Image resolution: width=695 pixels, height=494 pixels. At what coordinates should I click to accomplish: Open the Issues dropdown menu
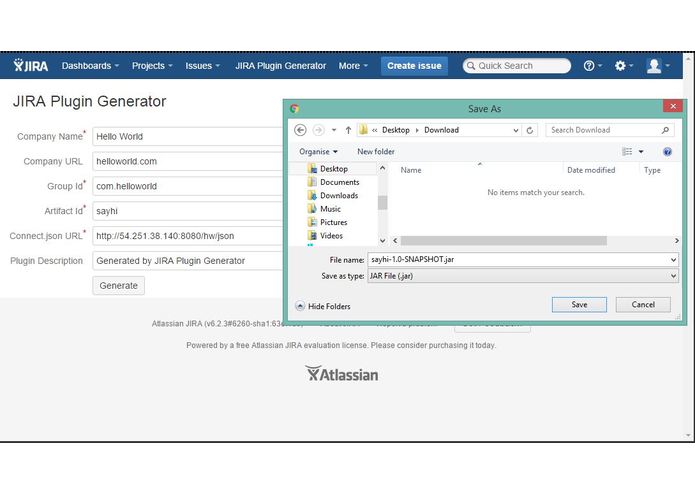click(x=203, y=66)
